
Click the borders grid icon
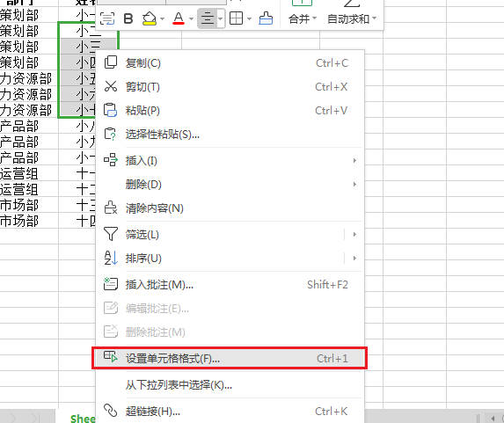236,18
